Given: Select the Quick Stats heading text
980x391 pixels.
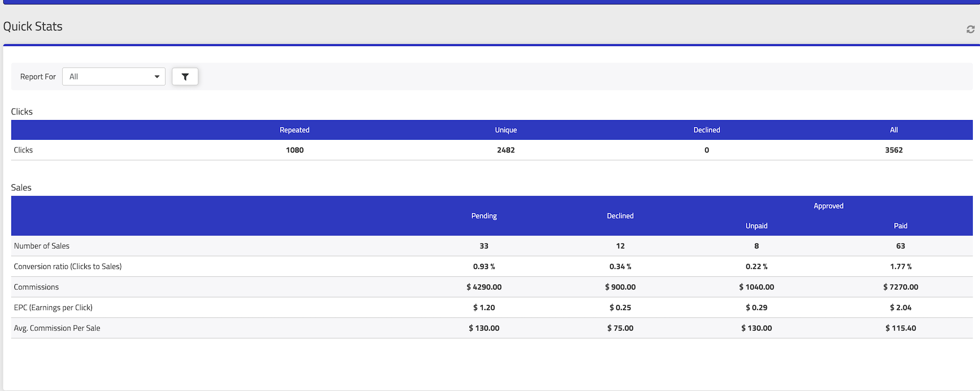Looking at the screenshot, I should point(33,27).
